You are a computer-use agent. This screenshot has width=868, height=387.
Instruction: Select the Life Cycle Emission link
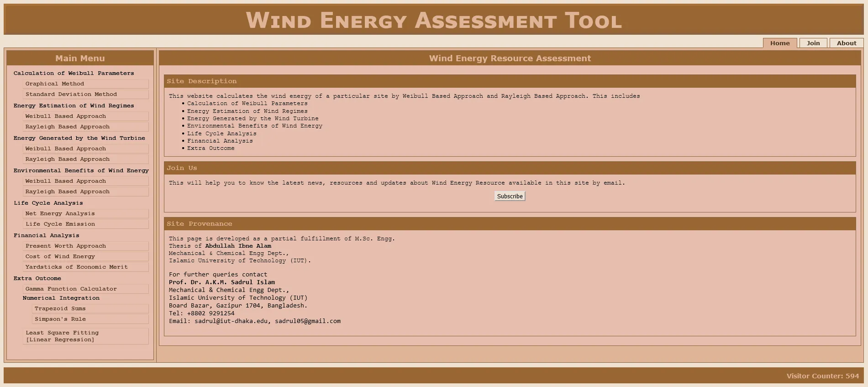[x=60, y=224]
